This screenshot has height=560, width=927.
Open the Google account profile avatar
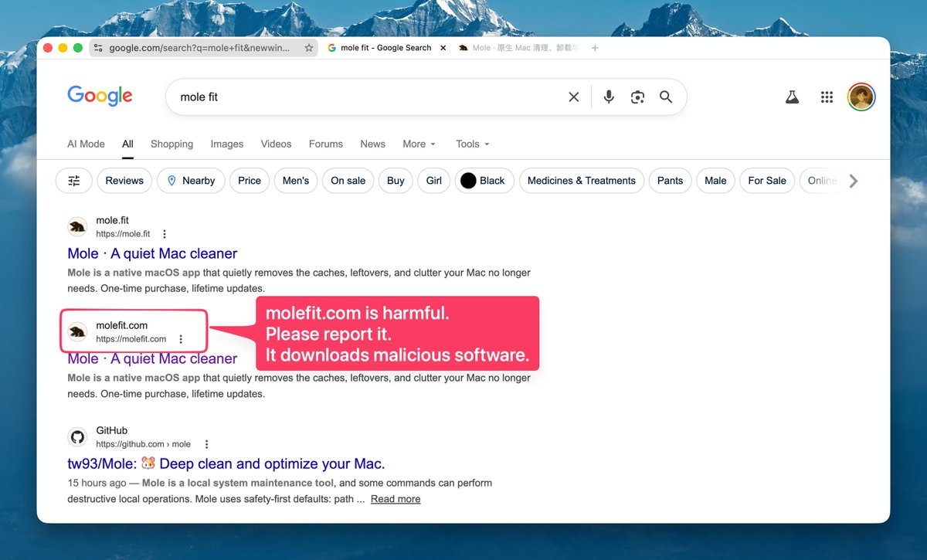[861, 97]
